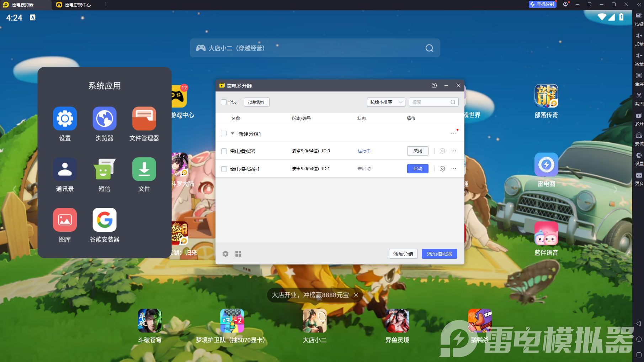Launch the 斗破苍穹 game
This screenshot has width=644, height=362.
pyautogui.click(x=150, y=320)
